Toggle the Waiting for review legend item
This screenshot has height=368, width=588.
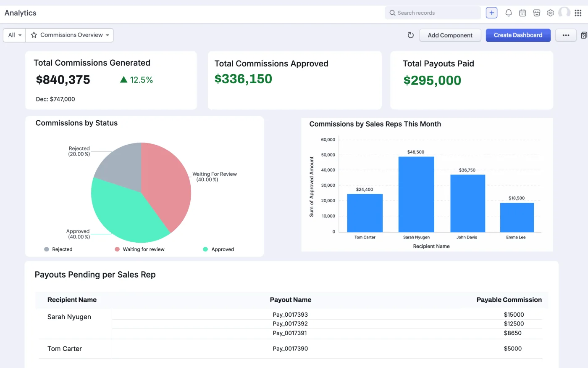(x=140, y=249)
